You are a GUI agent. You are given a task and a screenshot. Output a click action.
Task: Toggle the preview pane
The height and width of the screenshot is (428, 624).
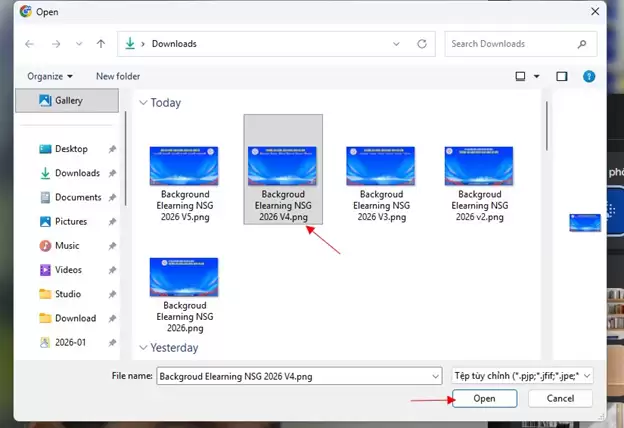point(562,76)
